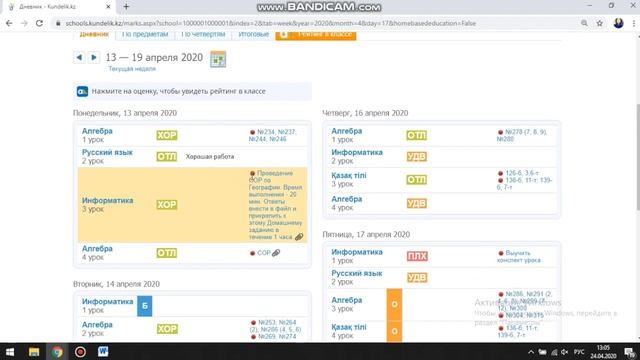640x360 pixels.
Task: Open Bandicam recorder from the taskbar
Action: point(80,352)
